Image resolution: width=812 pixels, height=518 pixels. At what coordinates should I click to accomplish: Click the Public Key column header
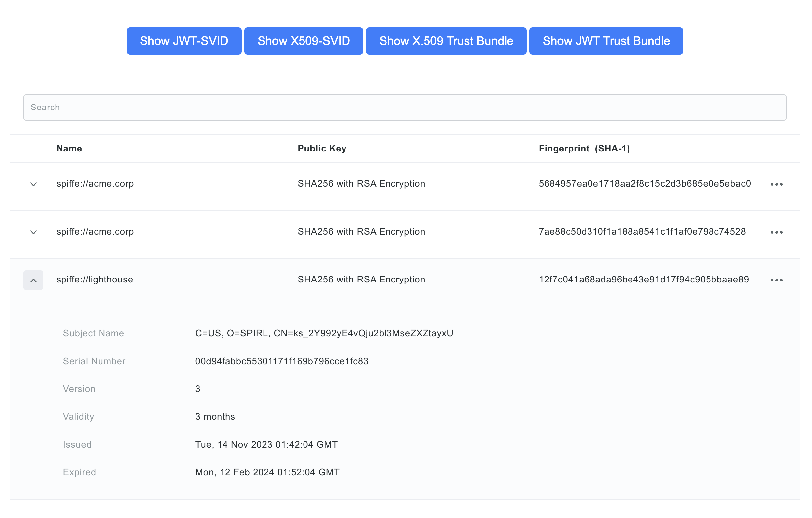[x=322, y=149]
